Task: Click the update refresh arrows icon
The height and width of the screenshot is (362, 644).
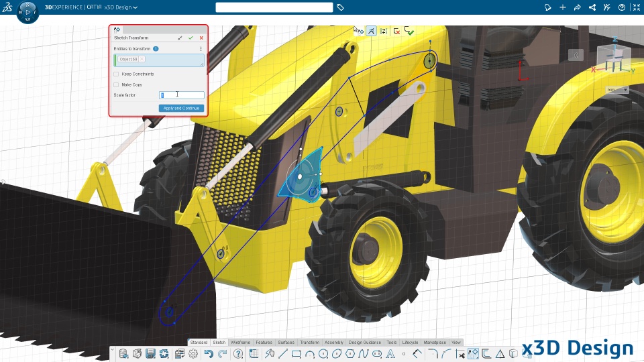Action: 164,354
